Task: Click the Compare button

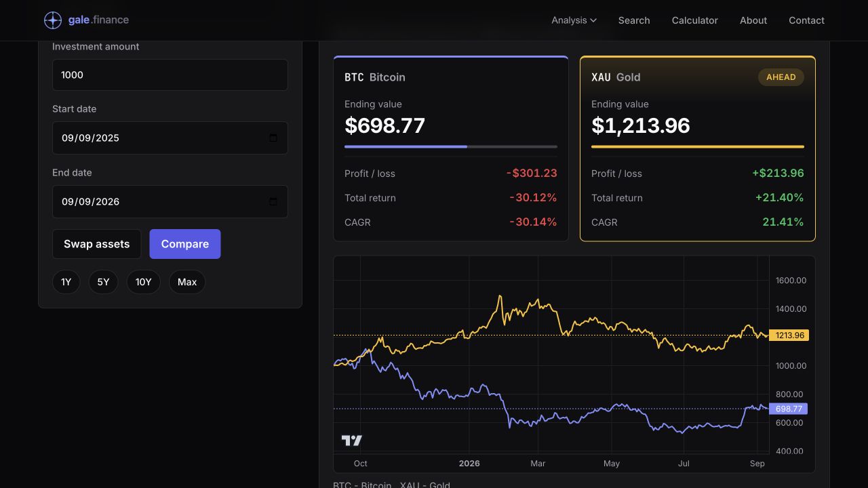Action: (x=185, y=244)
